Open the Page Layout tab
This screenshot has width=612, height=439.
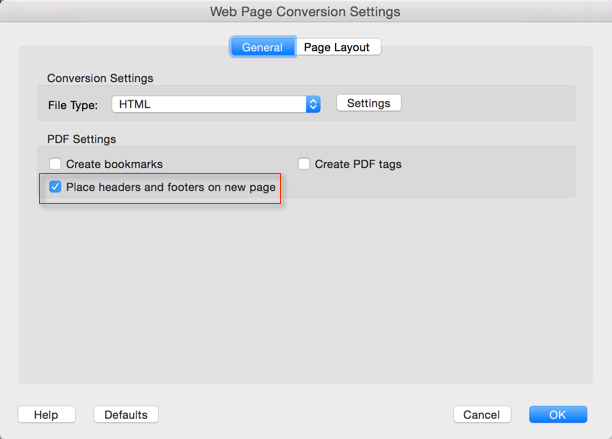(337, 47)
